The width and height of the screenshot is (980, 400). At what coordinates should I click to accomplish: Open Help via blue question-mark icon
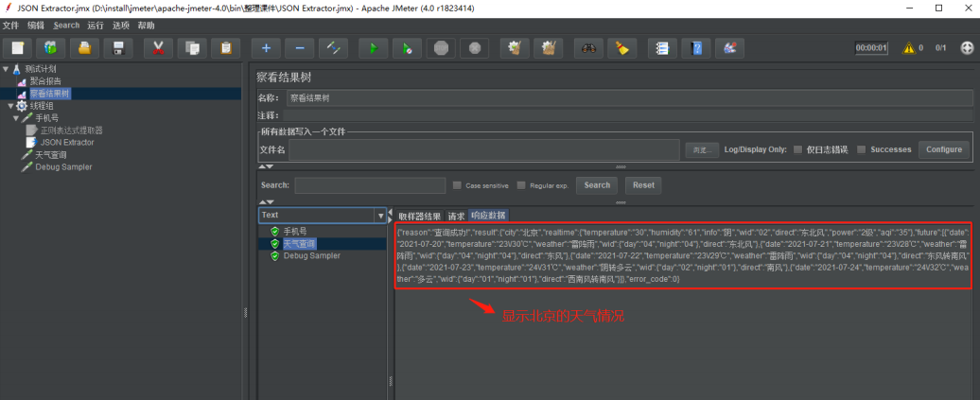point(696,48)
